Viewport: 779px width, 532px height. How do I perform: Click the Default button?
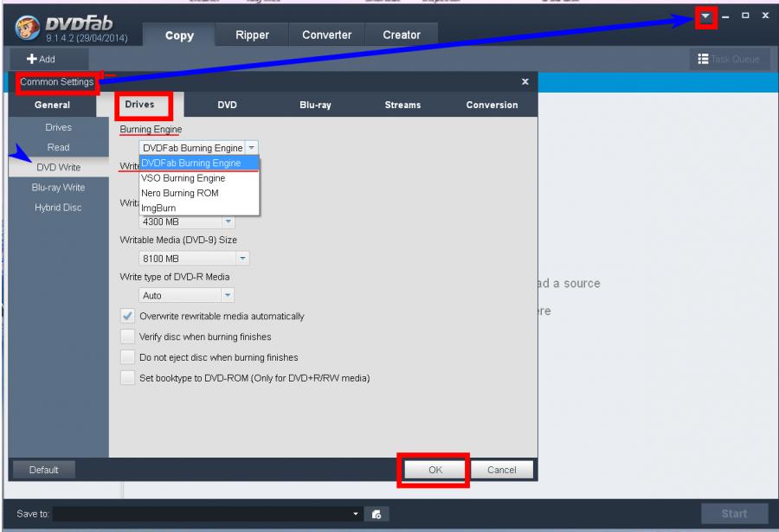(x=44, y=470)
